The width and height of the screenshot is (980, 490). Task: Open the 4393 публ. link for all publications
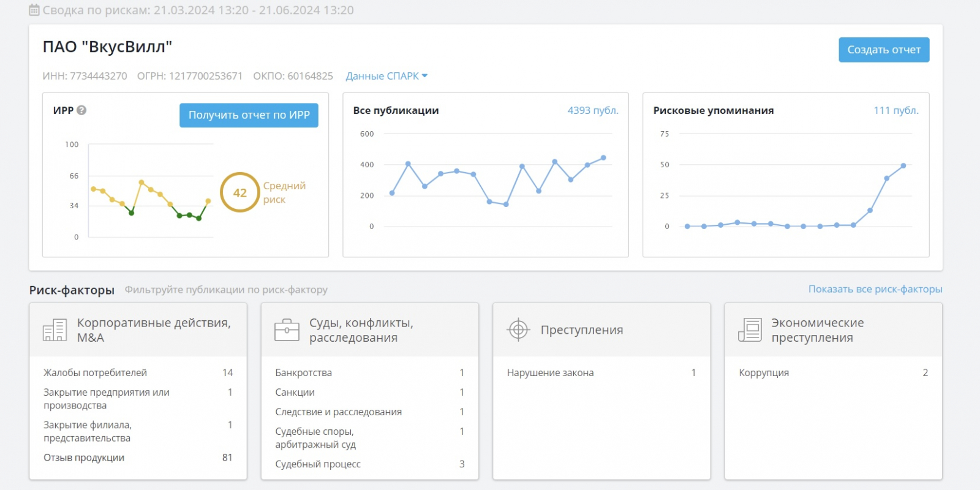[x=592, y=110]
